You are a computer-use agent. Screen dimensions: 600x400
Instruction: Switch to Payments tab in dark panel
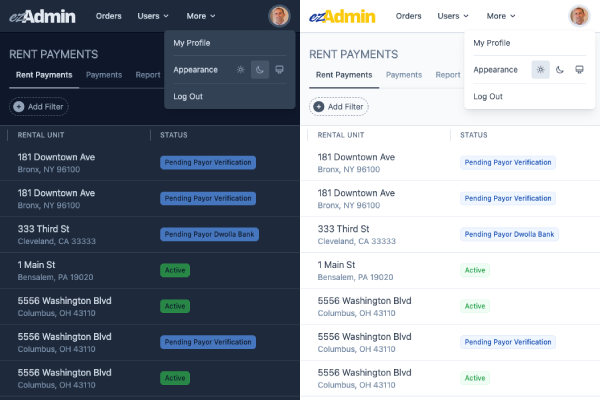(x=104, y=75)
